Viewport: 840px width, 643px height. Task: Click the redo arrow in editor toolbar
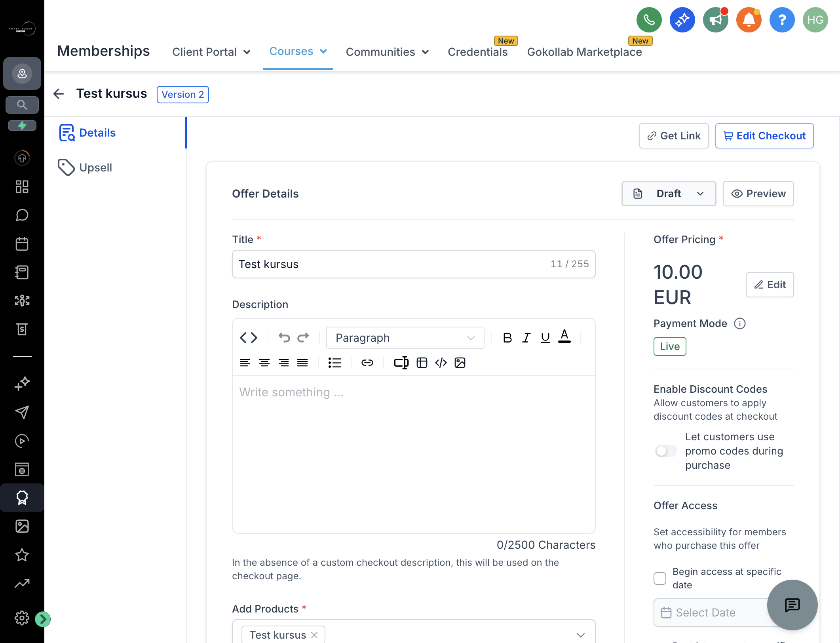pos(303,338)
